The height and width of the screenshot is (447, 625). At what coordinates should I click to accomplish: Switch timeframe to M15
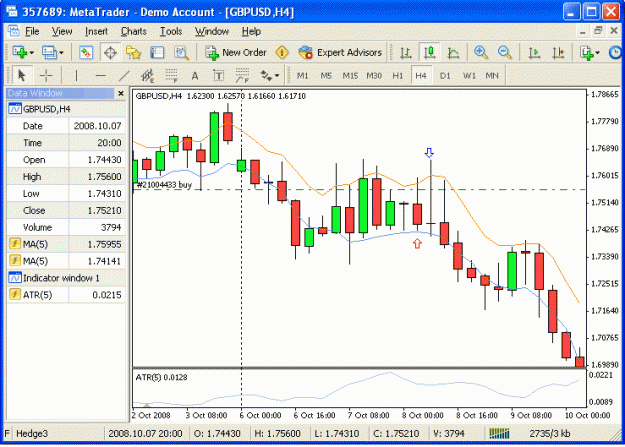click(350, 75)
